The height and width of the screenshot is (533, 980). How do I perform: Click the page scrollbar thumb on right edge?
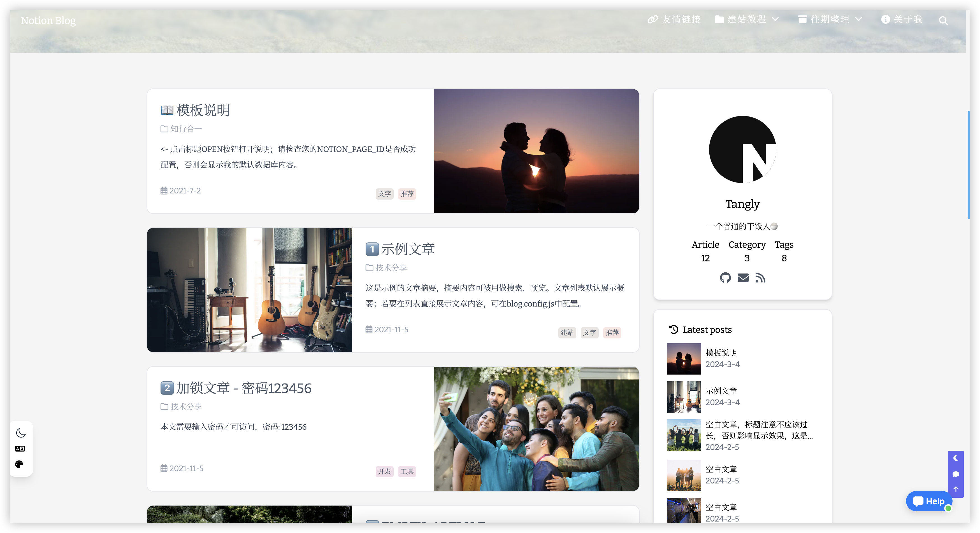968,165
